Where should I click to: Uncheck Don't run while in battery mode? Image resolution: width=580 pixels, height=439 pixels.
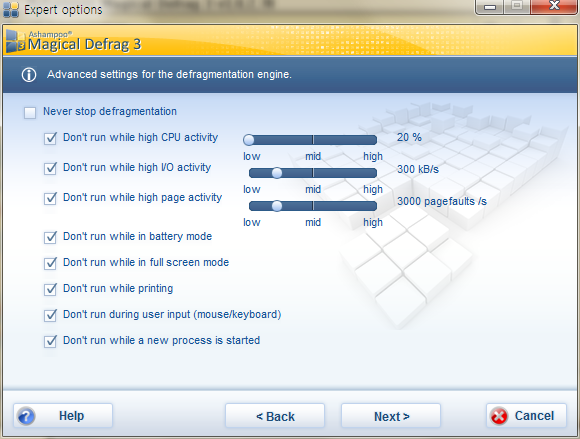(x=50, y=237)
